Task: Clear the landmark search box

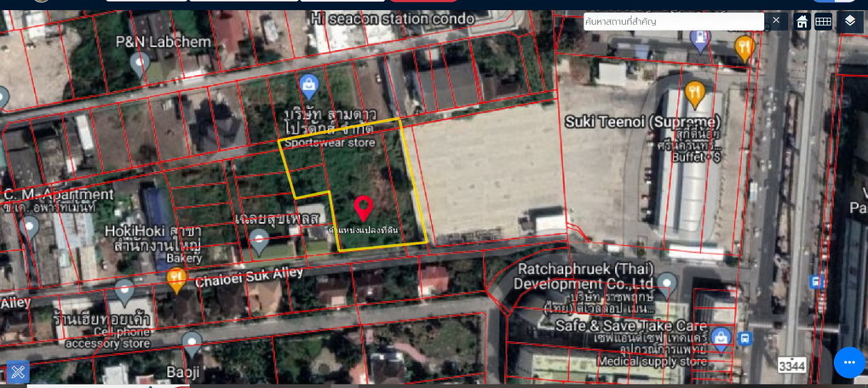Action: pos(775,20)
